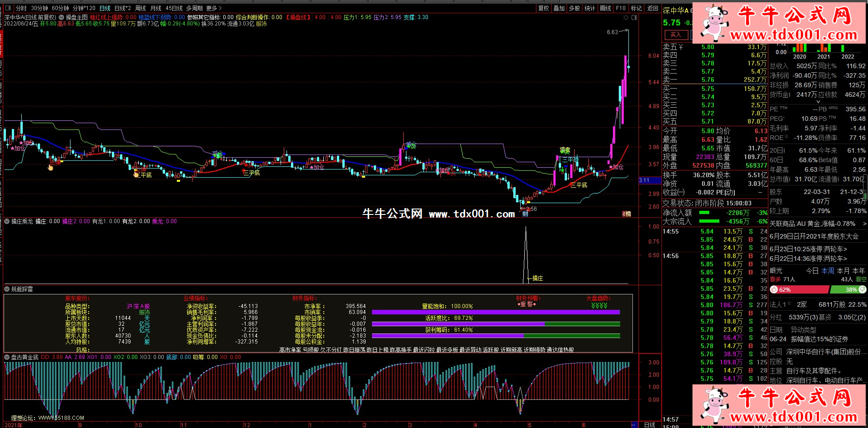Open news 6月23日10:25涨停:两轮车

pos(808,249)
